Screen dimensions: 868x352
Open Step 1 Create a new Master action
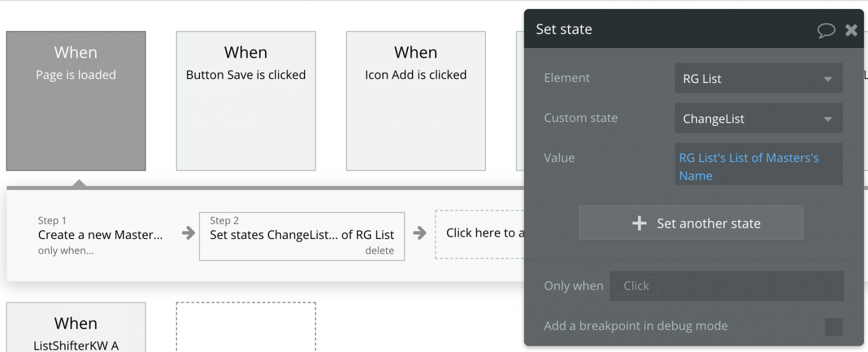pyautogui.click(x=100, y=235)
